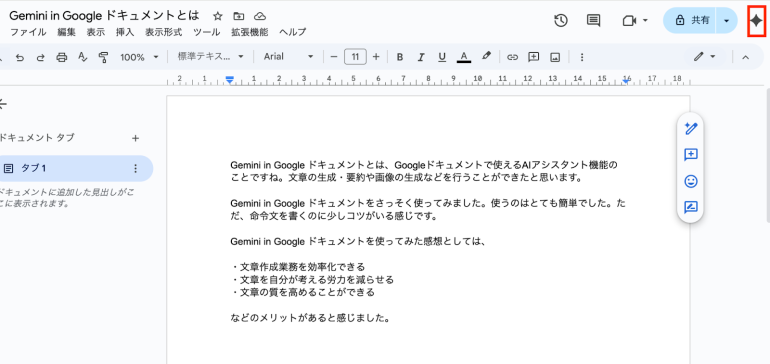770x364 pixels.
Task: Open the Arial font dropdown
Action: point(288,56)
